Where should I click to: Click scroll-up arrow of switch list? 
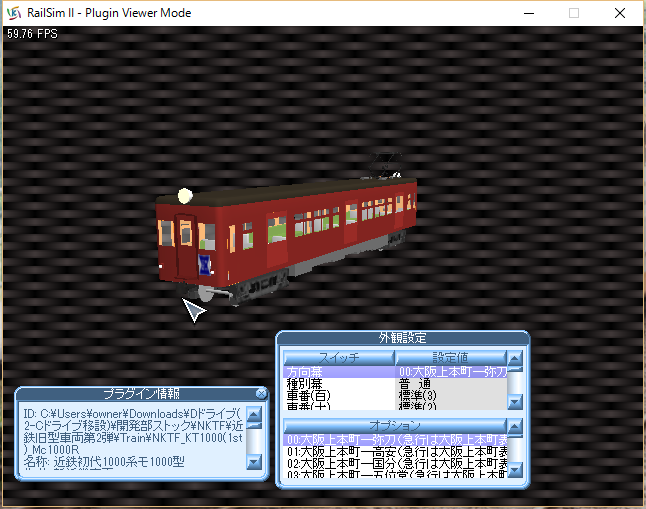(x=515, y=358)
